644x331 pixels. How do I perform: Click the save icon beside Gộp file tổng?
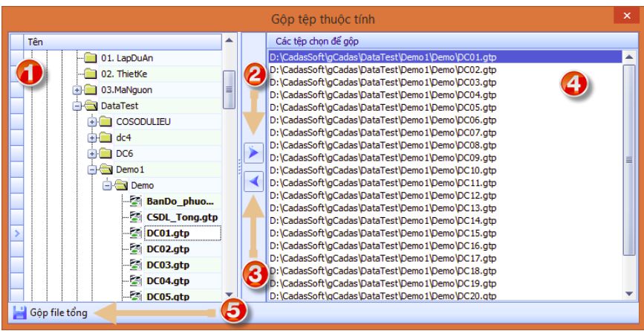tap(19, 312)
